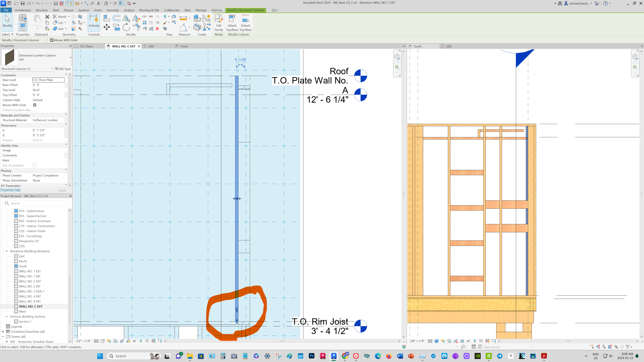Open Edit Family mode

(x=219, y=22)
